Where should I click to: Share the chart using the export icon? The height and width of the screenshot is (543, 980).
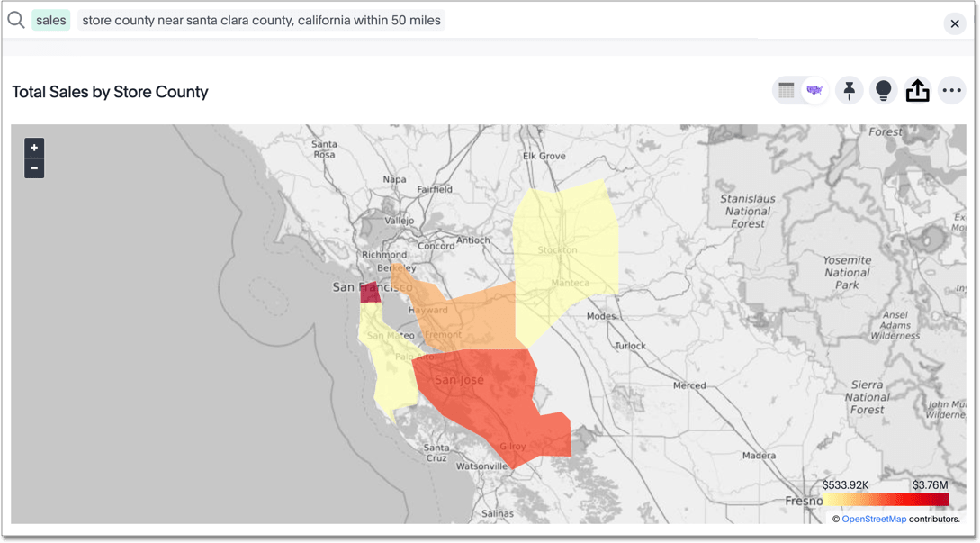coord(917,90)
